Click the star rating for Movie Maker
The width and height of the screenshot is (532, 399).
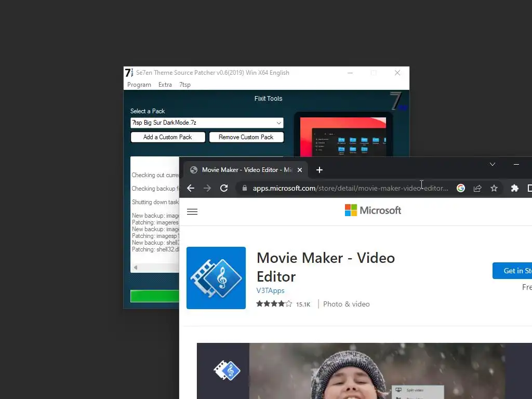point(274,303)
